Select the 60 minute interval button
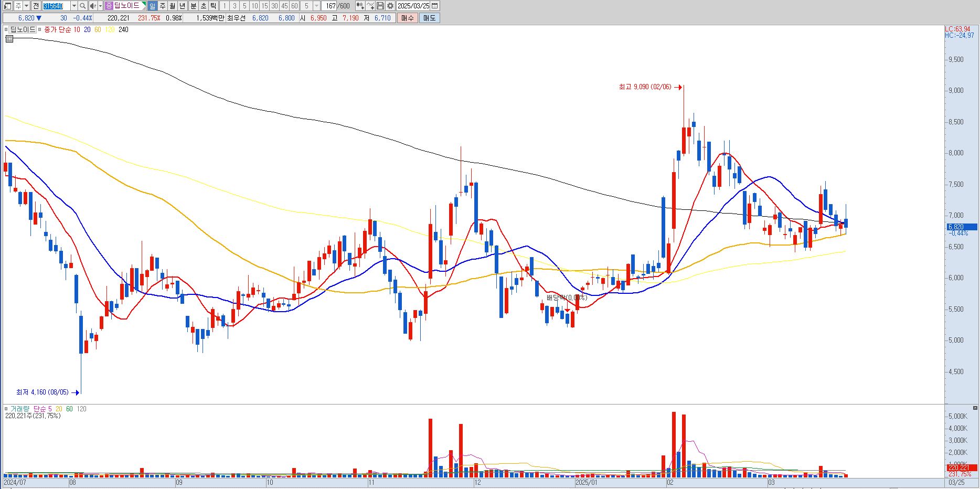Screen dimensions: 980x489 point(294,6)
